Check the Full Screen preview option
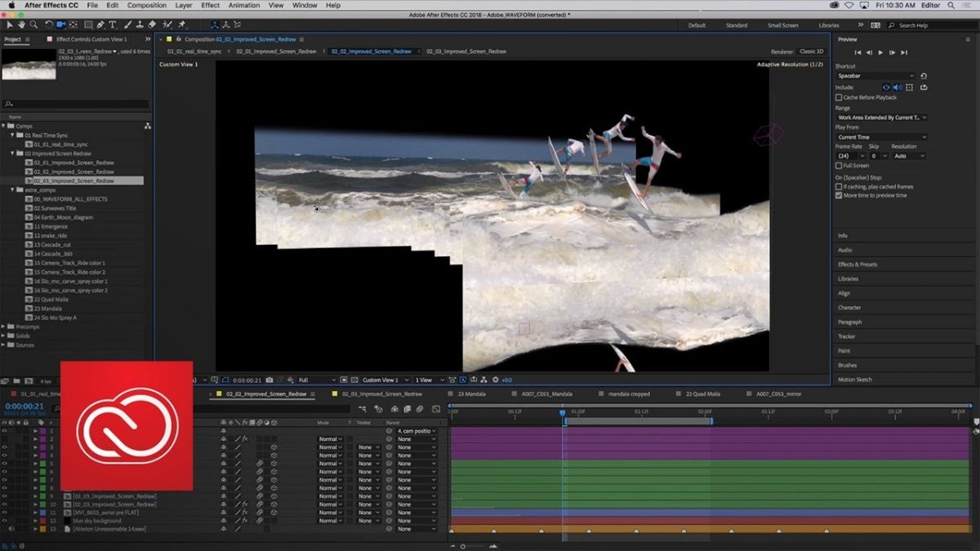This screenshot has width=980, height=551. point(838,165)
